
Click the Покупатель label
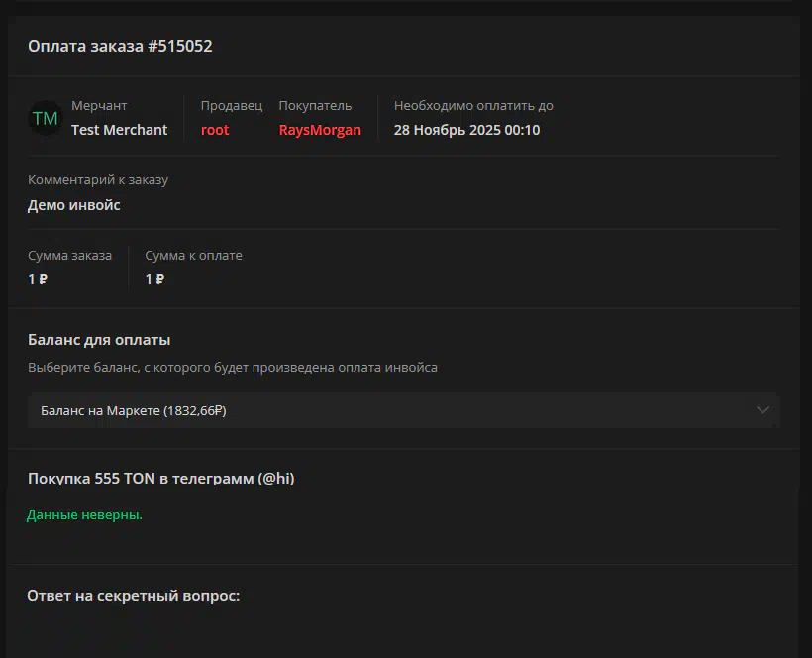coord(315,106)
